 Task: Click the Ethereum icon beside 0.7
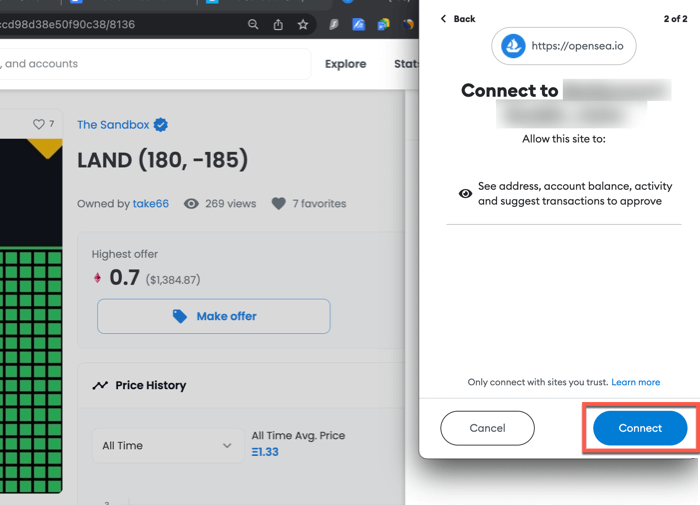click(x=97, y=278)
